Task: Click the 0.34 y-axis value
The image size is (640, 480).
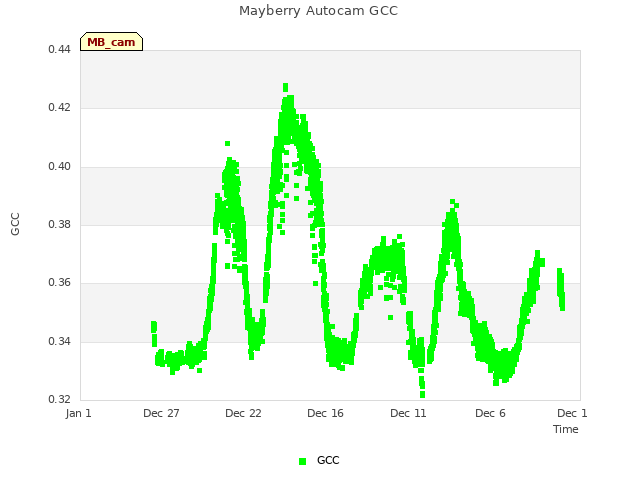Action: [x=60, y=341]
